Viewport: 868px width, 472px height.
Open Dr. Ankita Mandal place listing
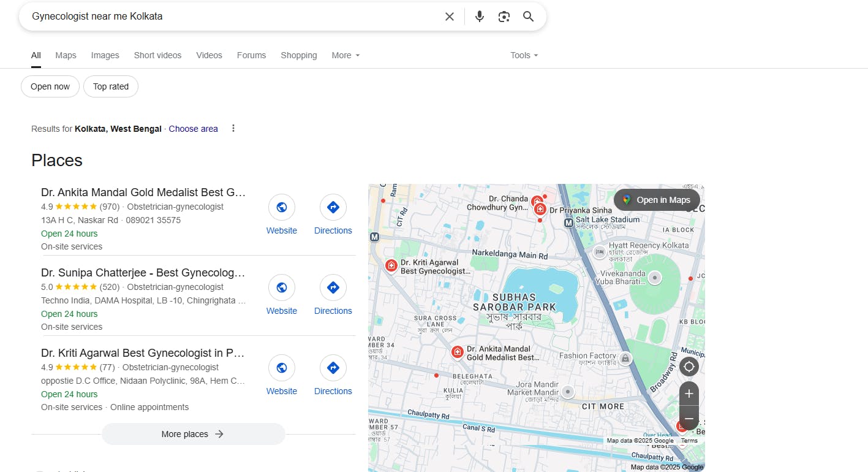click(143, 192)
